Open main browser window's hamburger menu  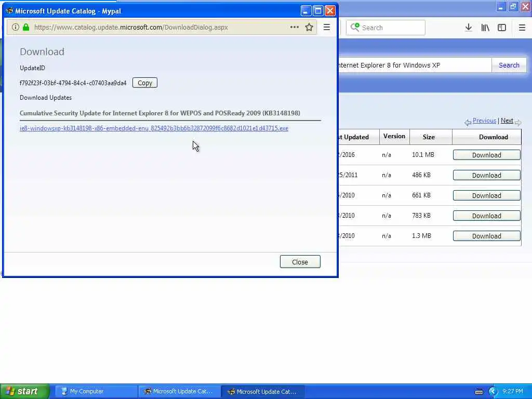click(x=522, y=28)
